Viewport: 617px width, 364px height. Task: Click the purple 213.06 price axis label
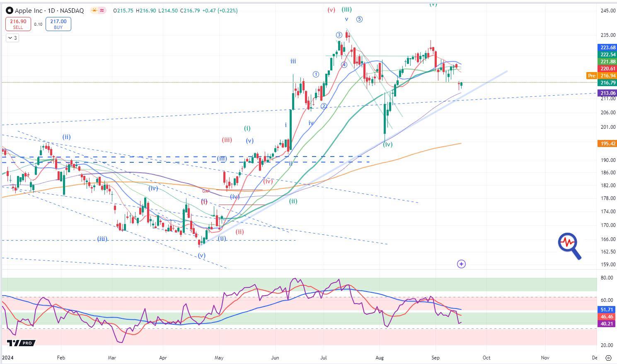tap(607, 93)
